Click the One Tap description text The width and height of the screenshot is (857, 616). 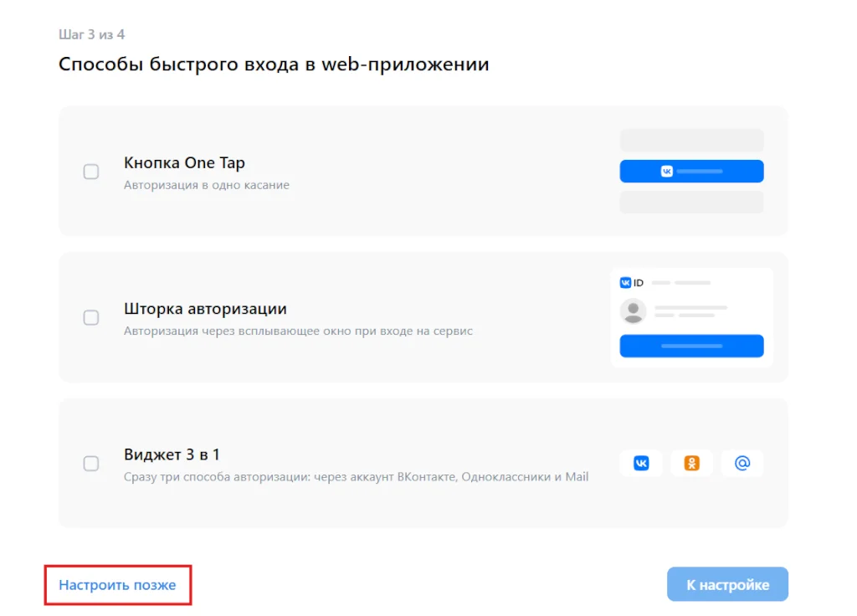pos(207,185)
